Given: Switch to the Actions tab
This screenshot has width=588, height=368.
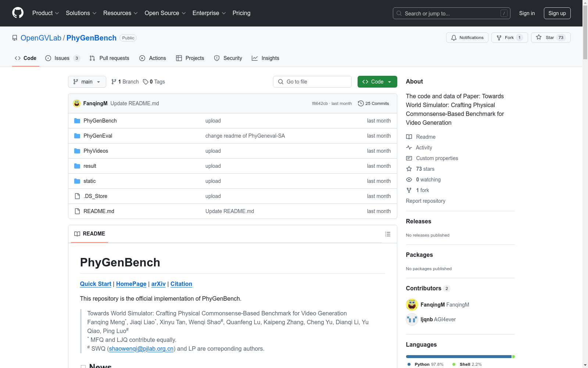Looking at the screenshot, I should click(x=153, y=58).
